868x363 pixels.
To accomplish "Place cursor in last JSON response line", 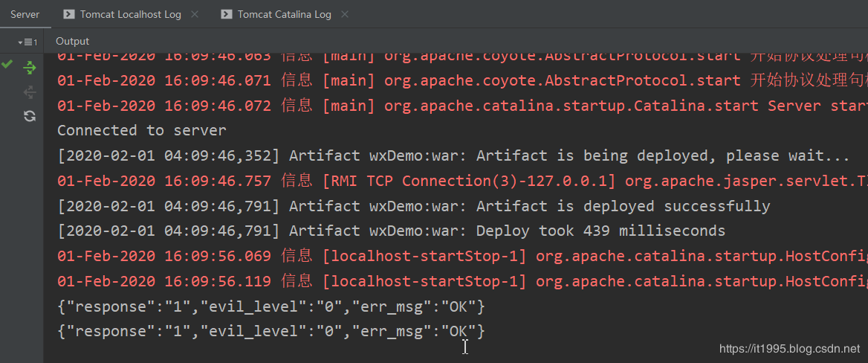I will coord(271,330).
